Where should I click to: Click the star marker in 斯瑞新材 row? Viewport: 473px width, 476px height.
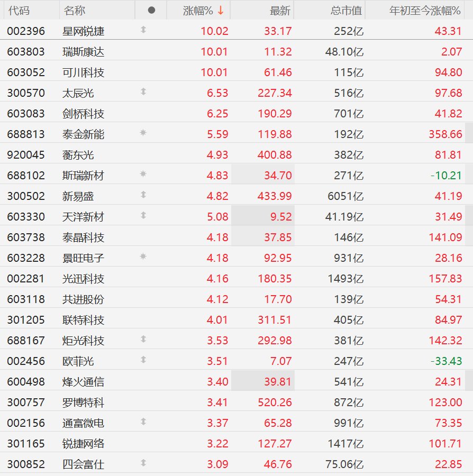point(143,174)
